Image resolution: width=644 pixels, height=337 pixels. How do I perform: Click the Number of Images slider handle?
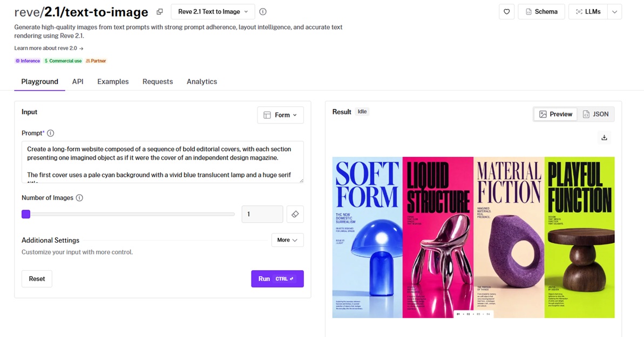pyautogui.click(x=26, y=214)
